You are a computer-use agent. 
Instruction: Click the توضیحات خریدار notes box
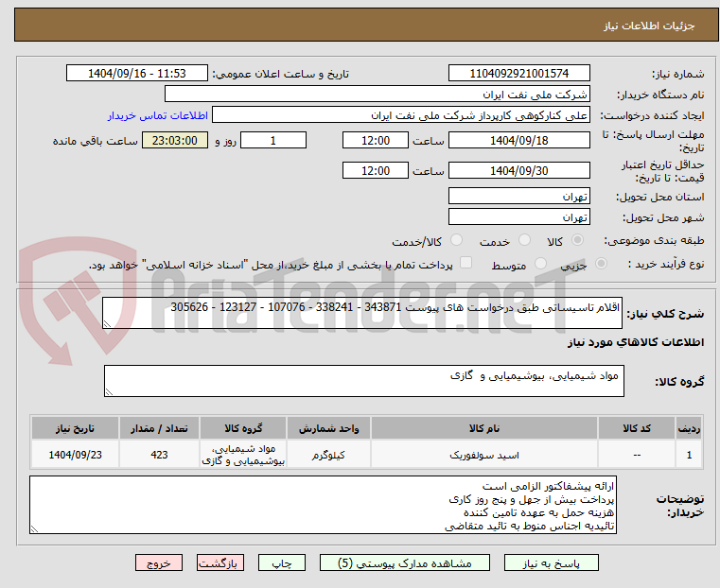tap(323, 505)
